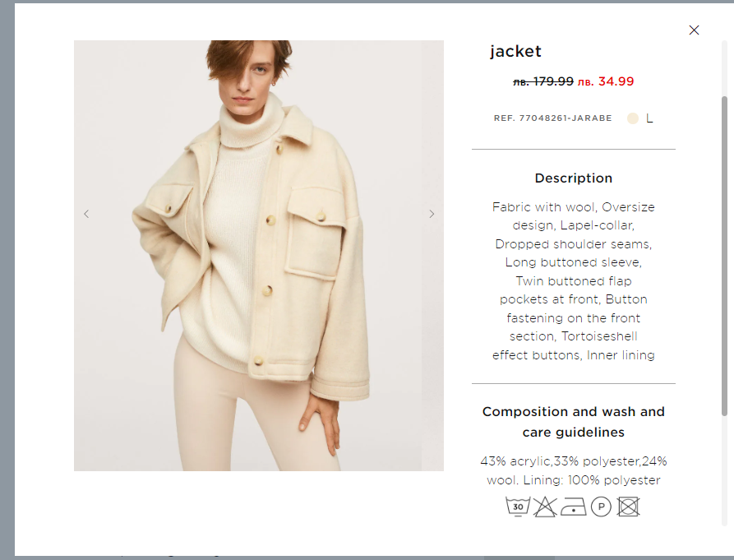Click the REF. 77048261-JARABE reference code

pyautogui.click(x=553, y=118)
